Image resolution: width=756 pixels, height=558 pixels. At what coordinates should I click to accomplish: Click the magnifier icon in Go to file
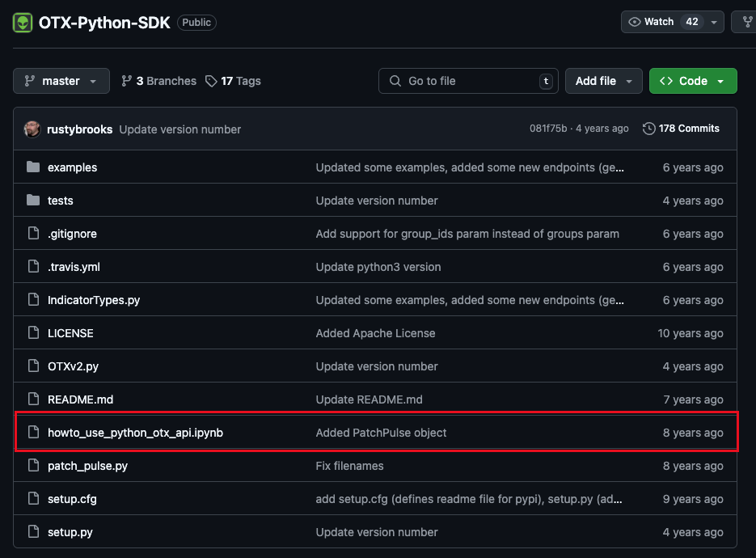point(395,81)
